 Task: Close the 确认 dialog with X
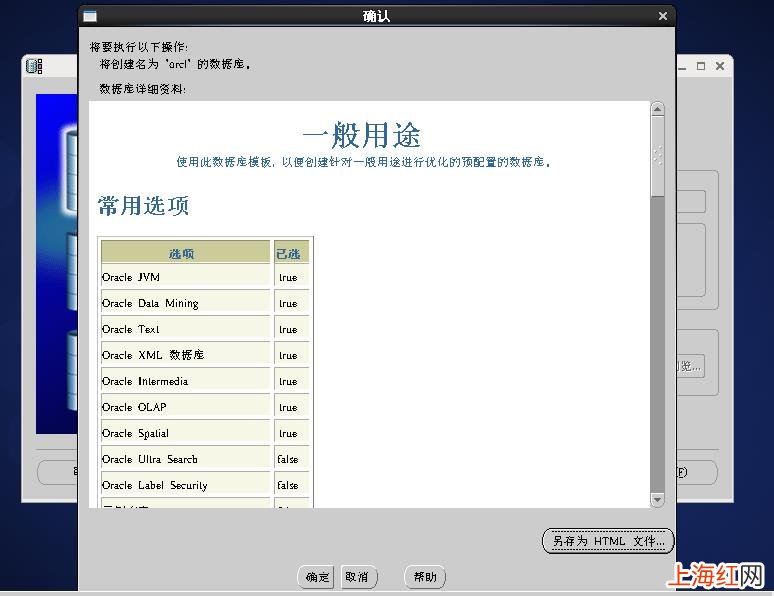(x=663, y=16)
